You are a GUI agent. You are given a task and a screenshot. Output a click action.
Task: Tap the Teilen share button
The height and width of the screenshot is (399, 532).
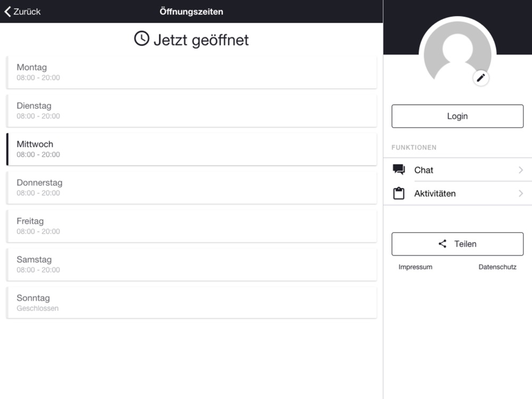458,244
